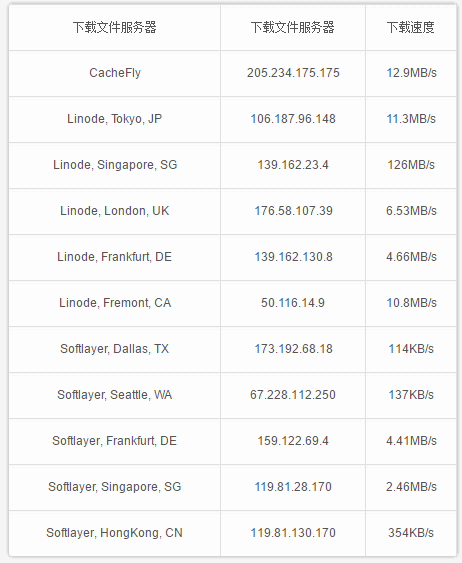462x563 pixels.
Task: Click the Softlayer, HongKong, CN cell
Action: coord(115,532)
